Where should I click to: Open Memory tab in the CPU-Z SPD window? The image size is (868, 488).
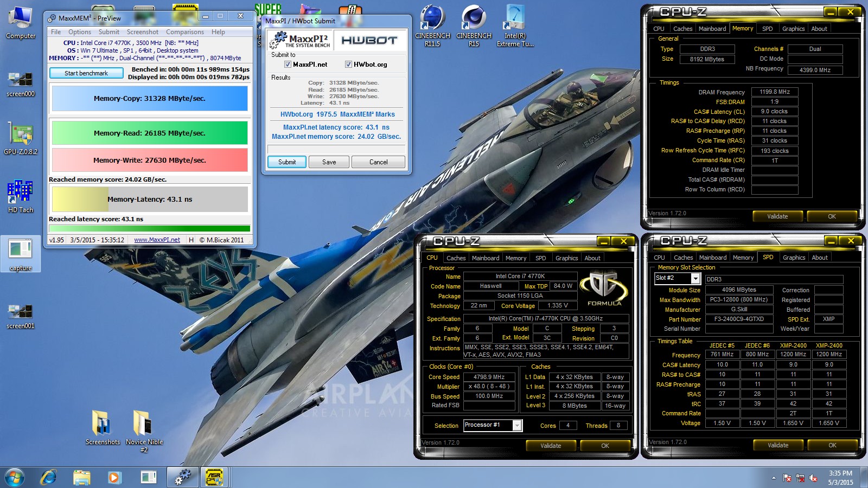(743, 258)
